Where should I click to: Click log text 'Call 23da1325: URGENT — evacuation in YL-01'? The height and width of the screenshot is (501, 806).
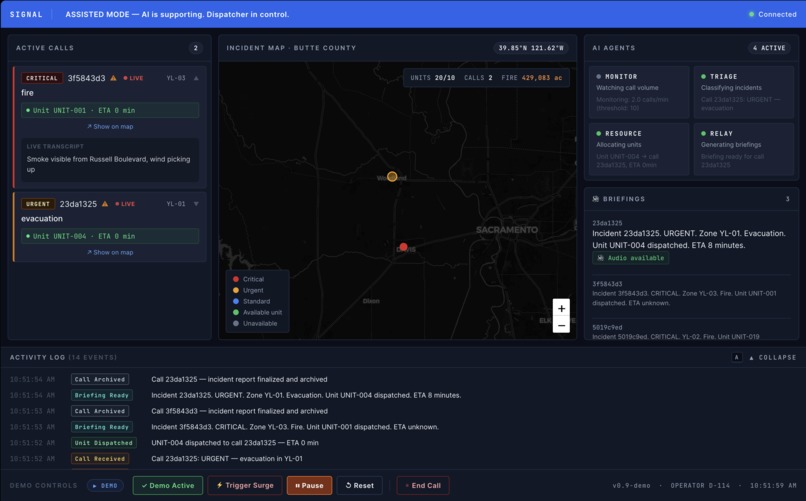pos(227,458)
